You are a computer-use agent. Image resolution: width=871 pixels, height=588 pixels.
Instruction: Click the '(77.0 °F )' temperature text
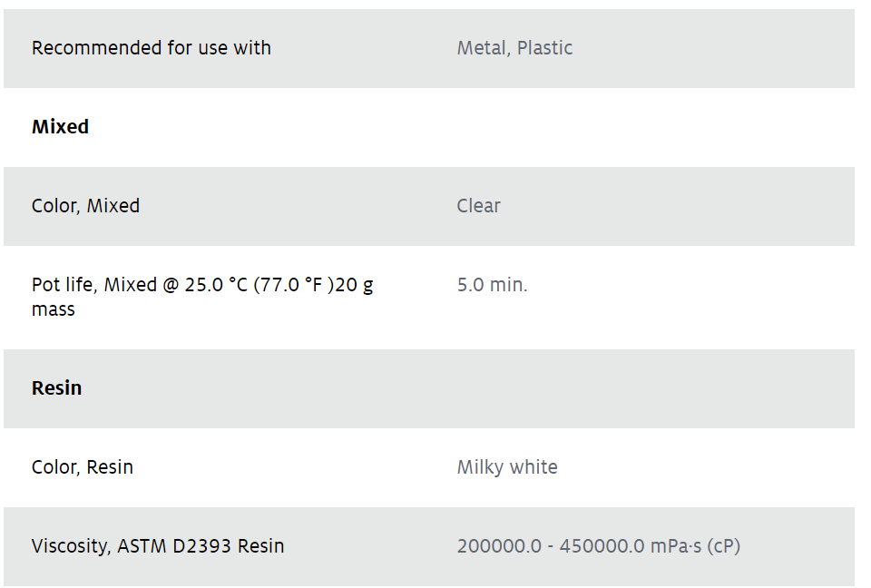point(294,285)
